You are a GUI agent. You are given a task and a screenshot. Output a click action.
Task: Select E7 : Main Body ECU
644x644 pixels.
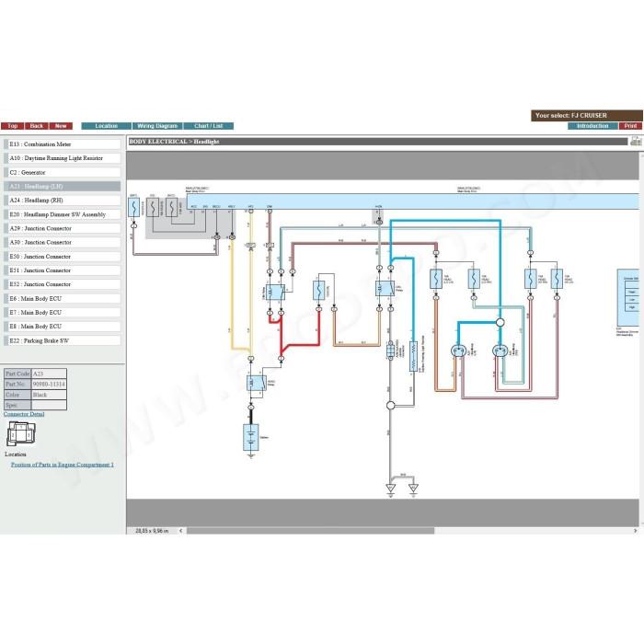(x=62, y=313)
